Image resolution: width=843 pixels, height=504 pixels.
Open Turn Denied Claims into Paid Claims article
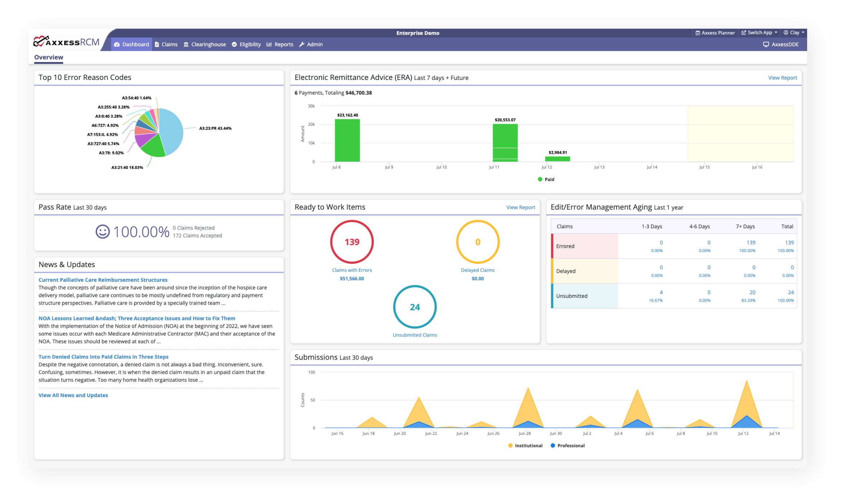coord(103,357)
